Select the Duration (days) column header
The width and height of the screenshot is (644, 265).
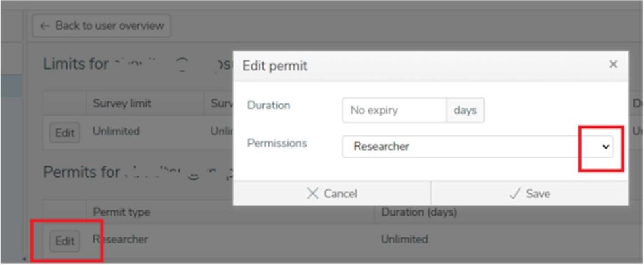pos(418,212)
